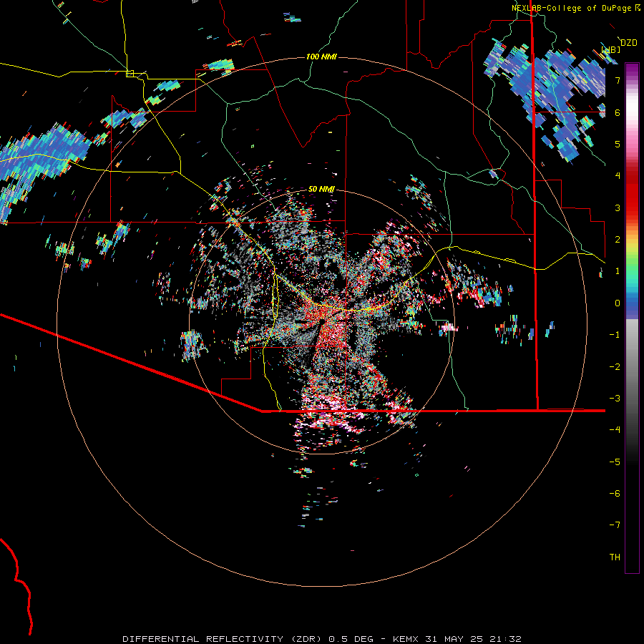
Task: Click the 5 value on the color scale
Action: (x=618, y=144)
